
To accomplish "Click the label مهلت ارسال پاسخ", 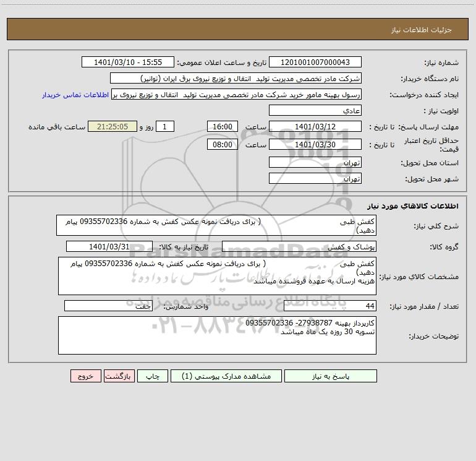I will click(428, 127).
